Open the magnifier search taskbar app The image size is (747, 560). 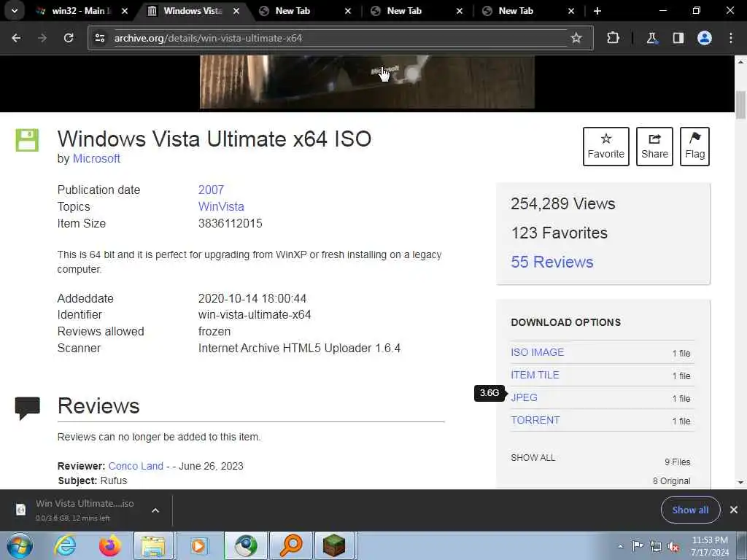point(290,545)
